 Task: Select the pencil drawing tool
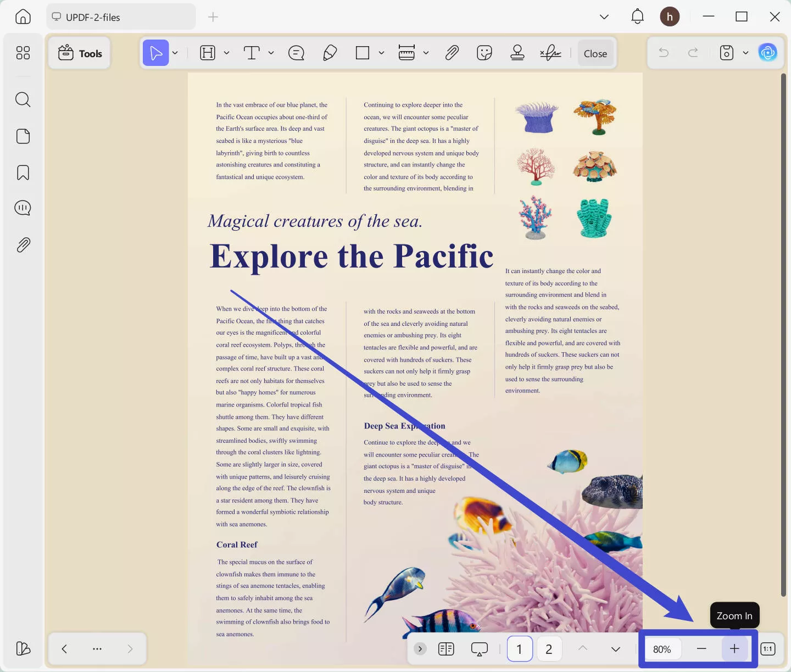coord(330,53)
